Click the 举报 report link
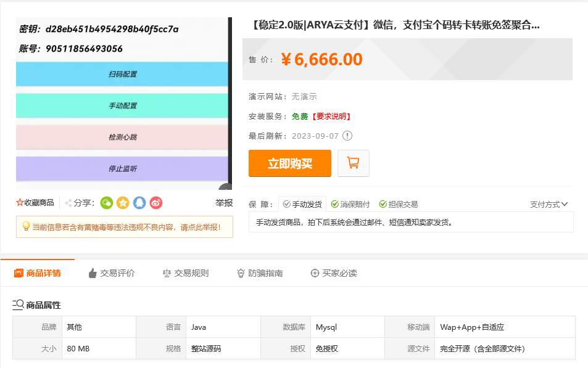This screenshot has height=368, width=588. click(x=224, y=203)
